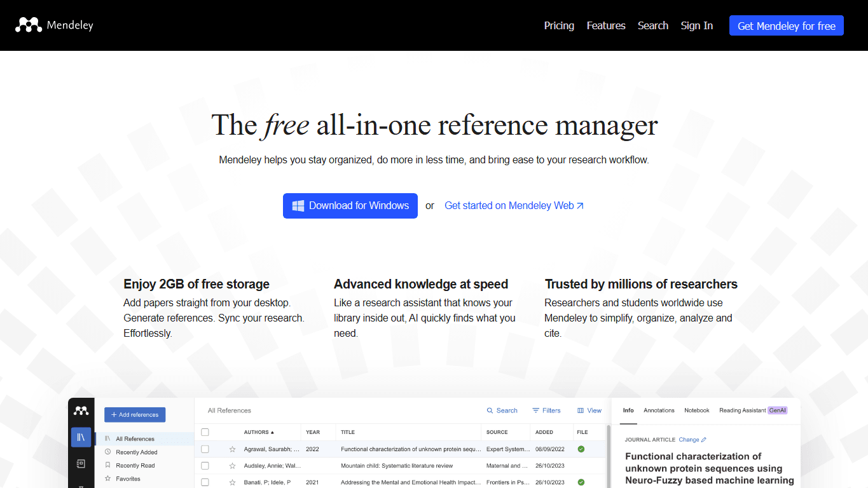868x488 pixels.
Task: Switch to the Info tab
Action: pos(628,410)
